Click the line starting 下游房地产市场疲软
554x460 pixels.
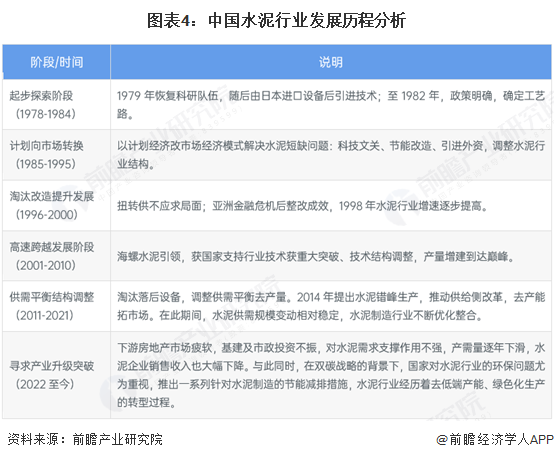pyautogui.click(x=331, y=348)
